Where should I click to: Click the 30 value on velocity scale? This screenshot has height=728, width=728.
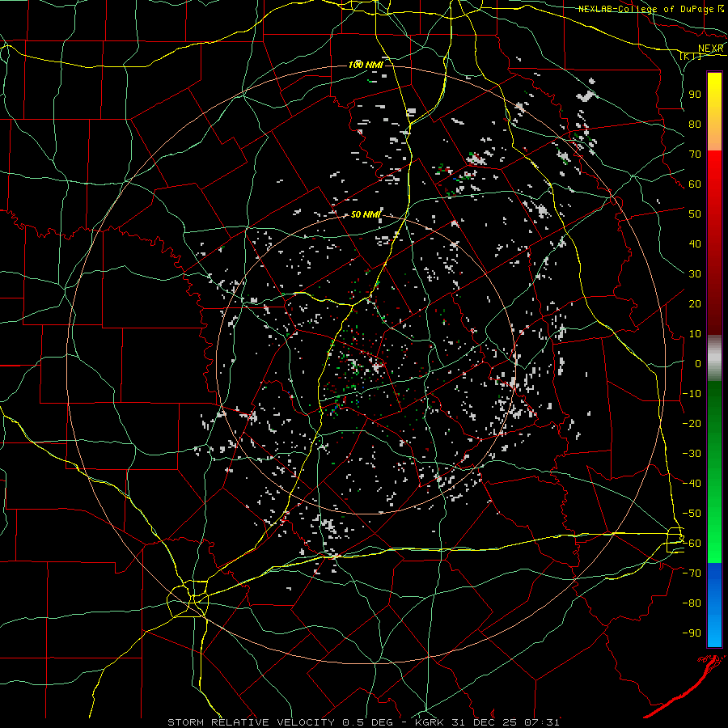point(695,274)
